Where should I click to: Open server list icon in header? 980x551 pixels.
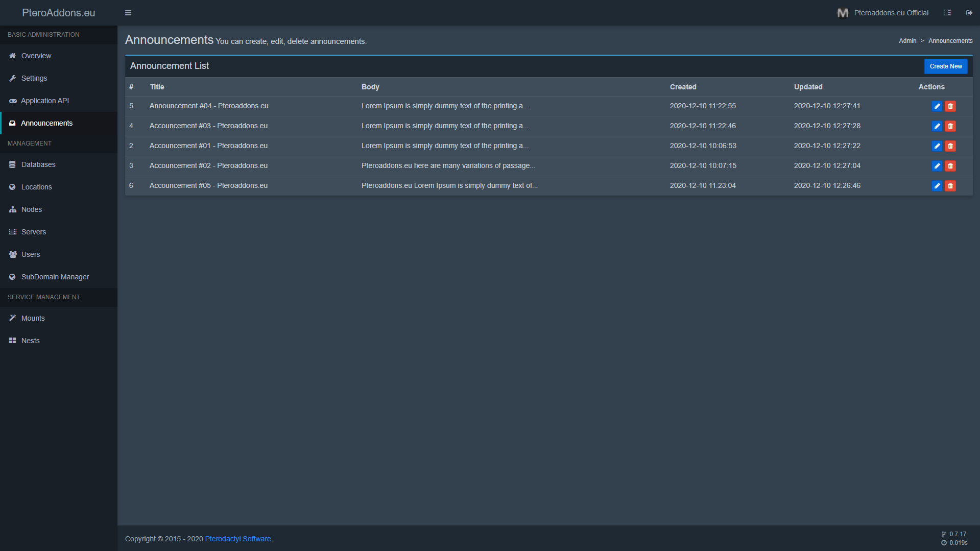tap(947, 13)
